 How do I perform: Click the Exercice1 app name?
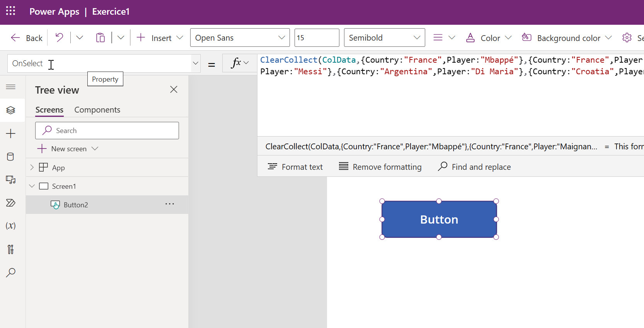(x=111, y=12)
